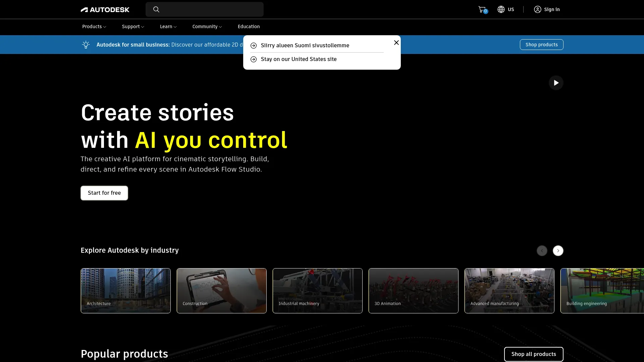Click Shop all products button

[533, 354]
